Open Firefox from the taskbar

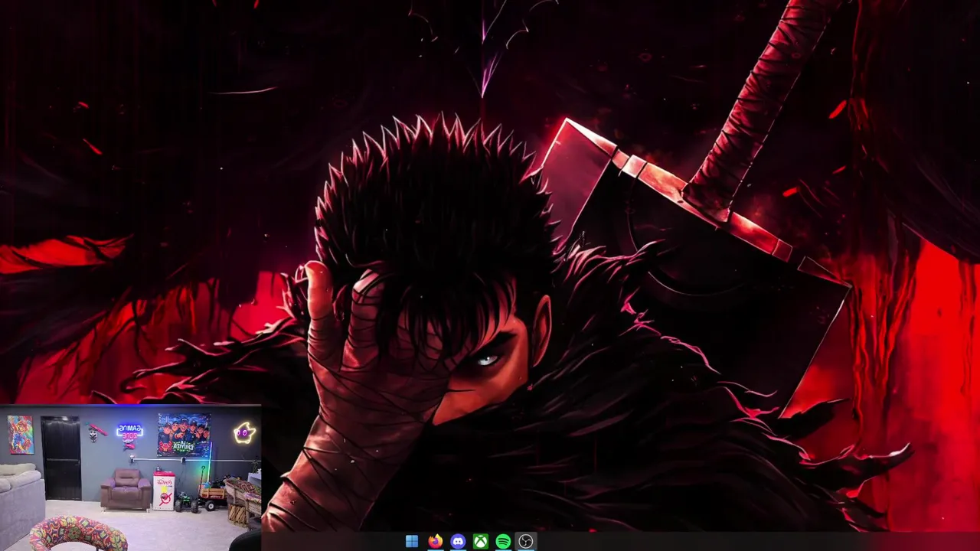435,542
